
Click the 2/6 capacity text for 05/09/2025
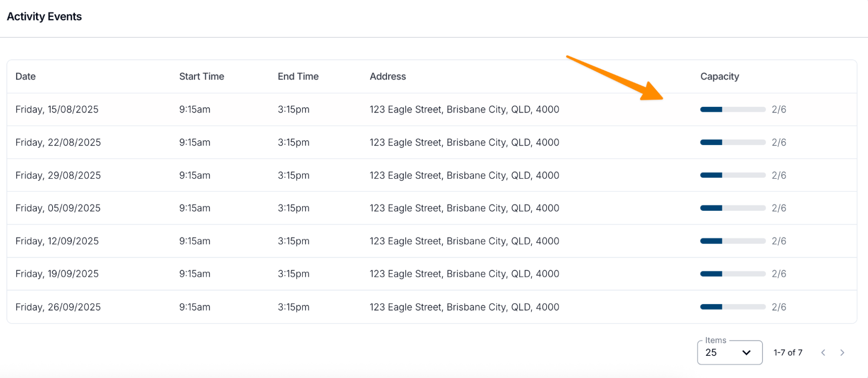[x=779, y=208]
